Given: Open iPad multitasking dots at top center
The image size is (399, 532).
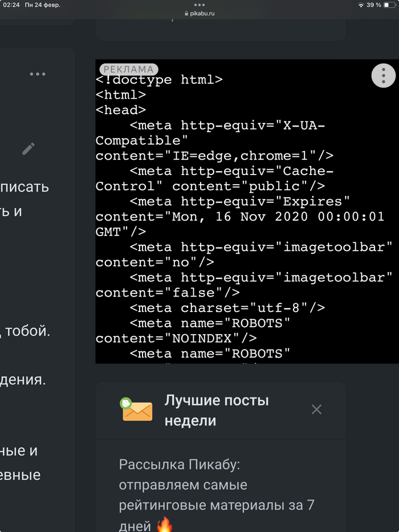Looking at the screenshot, I should coord(199,5).
